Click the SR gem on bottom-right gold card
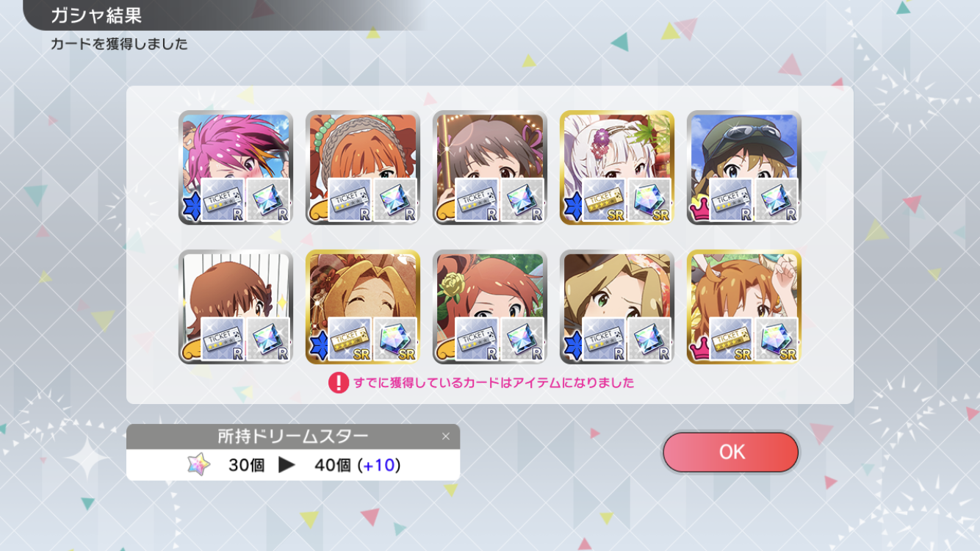 click(x=777, y=339)
